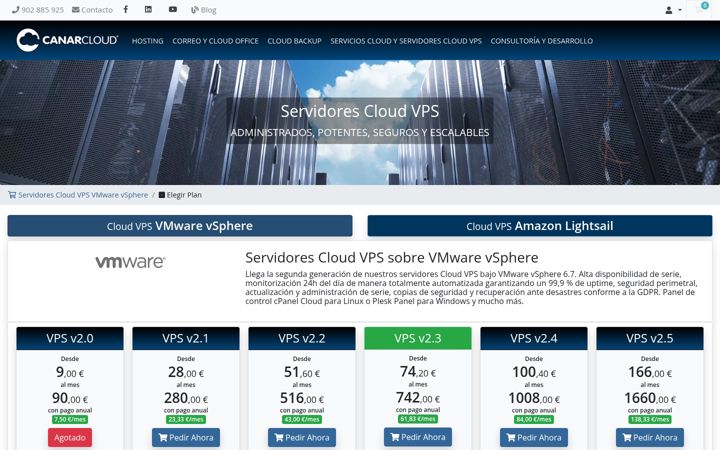The image size is (720, 450).
Task: Click Pedir Ahora for VPS v2.3
Action: pos(418,437)
